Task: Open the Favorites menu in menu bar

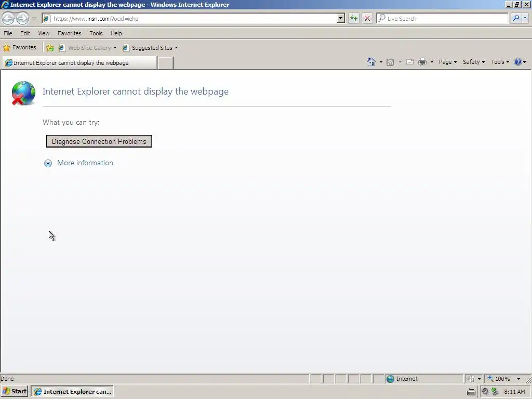Action: tap(70, 33)
